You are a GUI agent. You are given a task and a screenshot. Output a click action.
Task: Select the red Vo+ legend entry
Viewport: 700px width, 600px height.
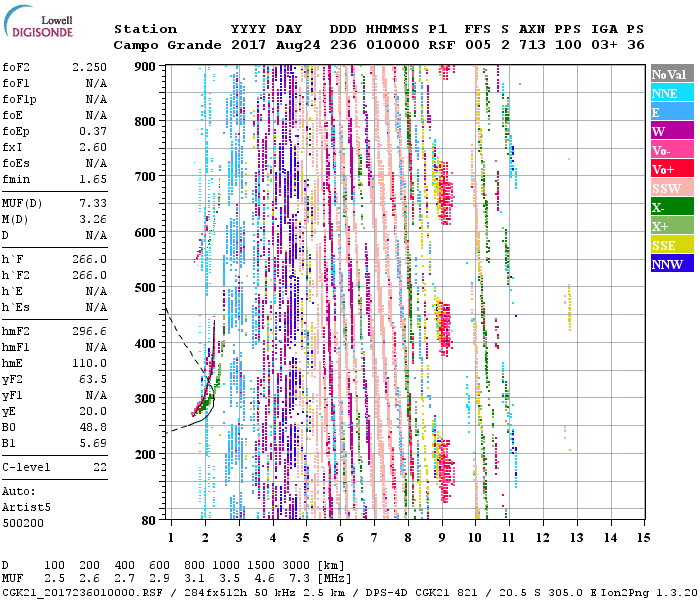point(670,169)
